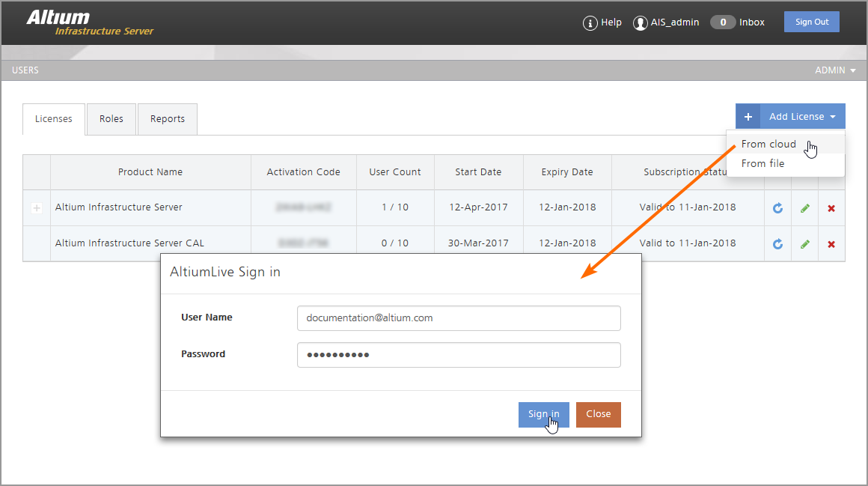Open the ADMIN dropdown menu
The image size is (868, 486).
(x=835, y=70)
